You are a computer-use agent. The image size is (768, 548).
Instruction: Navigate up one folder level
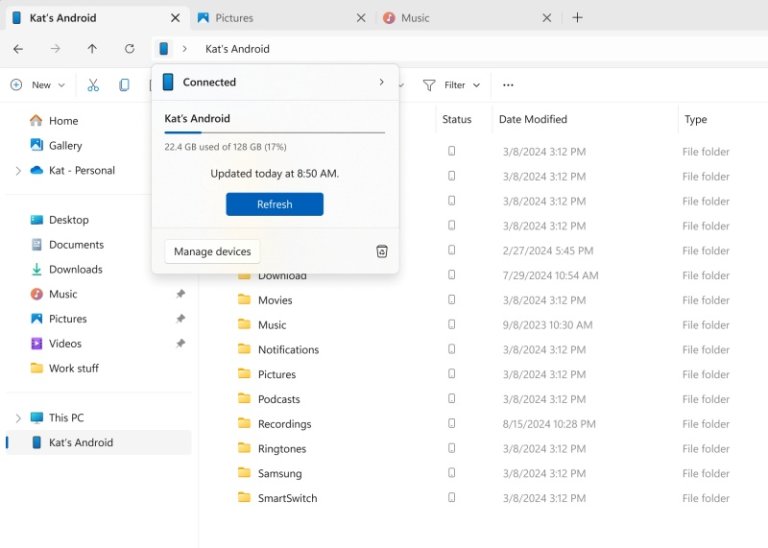(x=92, y=49)
